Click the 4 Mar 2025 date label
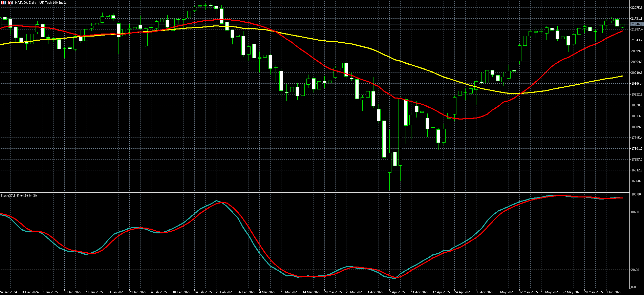Viewport: 644px width, 295px height. pos(267,292)
